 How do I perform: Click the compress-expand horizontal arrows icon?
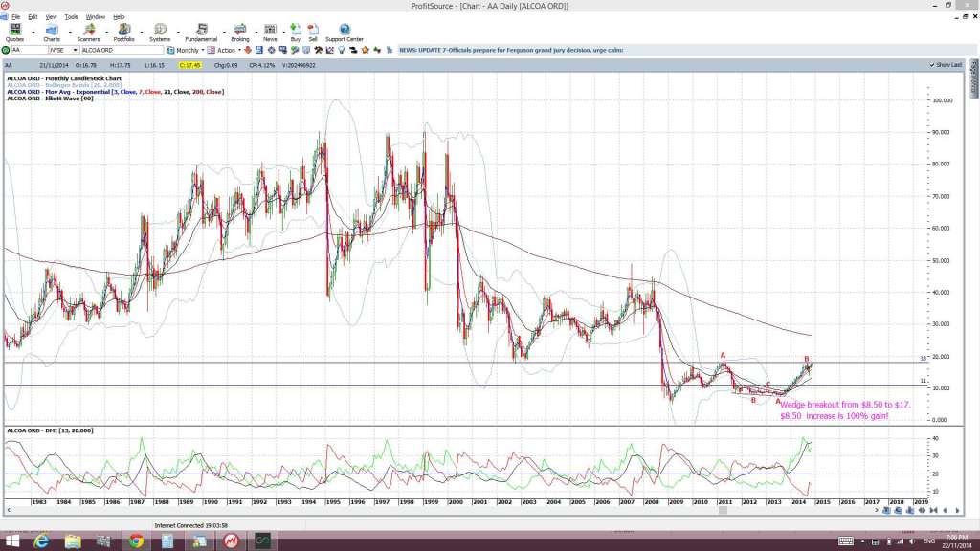[x=922, y=511]
